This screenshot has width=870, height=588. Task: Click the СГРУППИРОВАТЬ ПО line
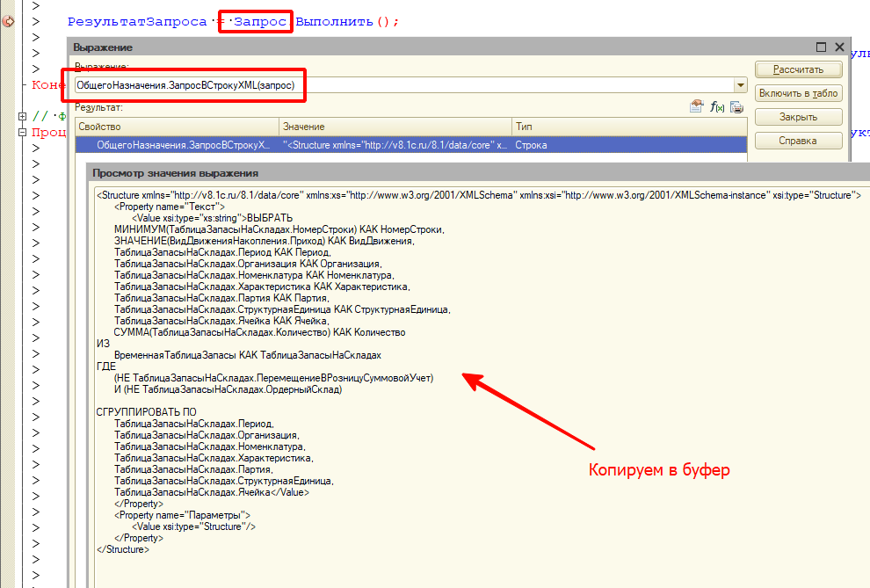click(147, 412)
